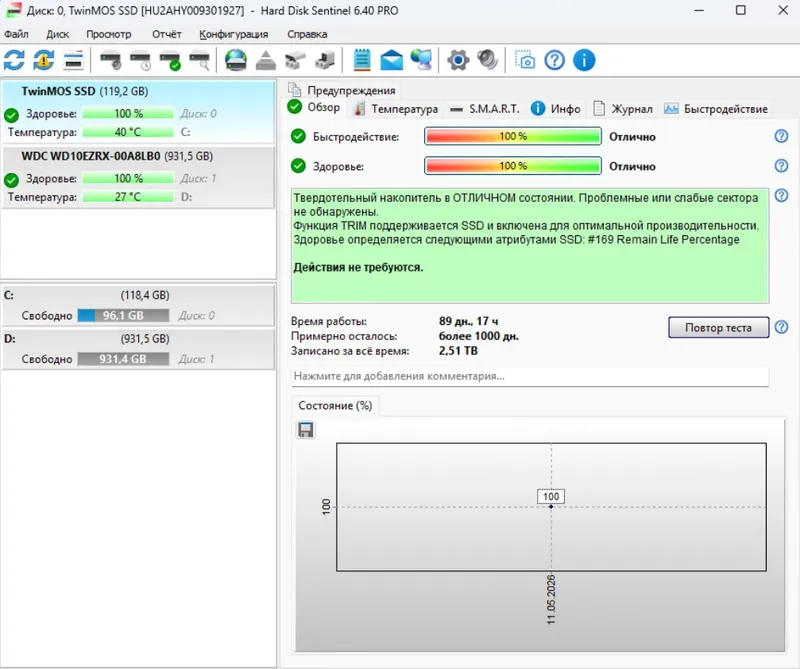This screenshot has width=800, height=669.
Task: Select the D: partition entry
Action: pyautogui.click(x=138, y=350)
